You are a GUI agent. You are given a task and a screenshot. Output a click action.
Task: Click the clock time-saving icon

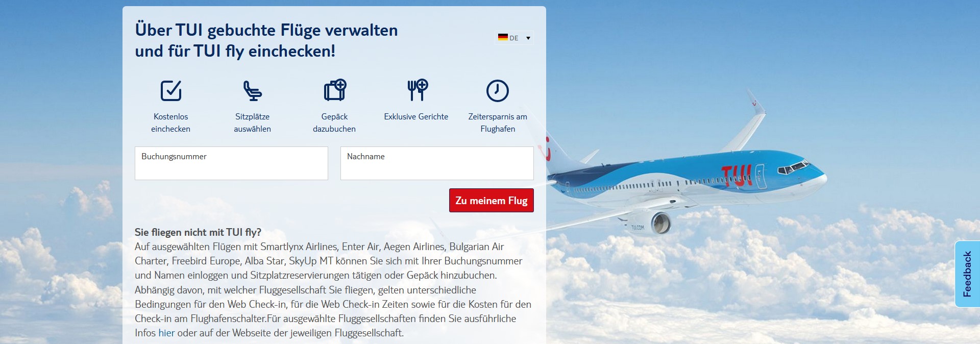(498, 91)
